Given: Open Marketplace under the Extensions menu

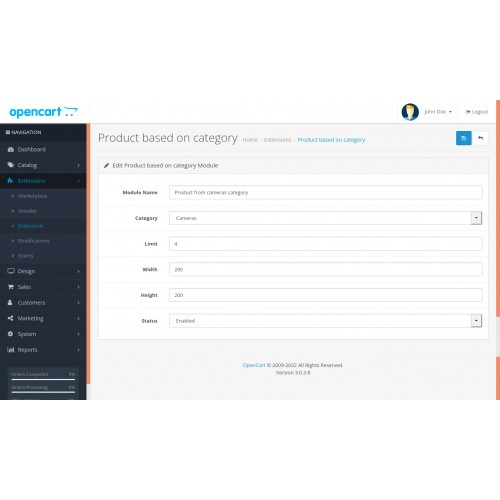Looking at the screenshot, I should pyautogui.click(x=32, y=196).
